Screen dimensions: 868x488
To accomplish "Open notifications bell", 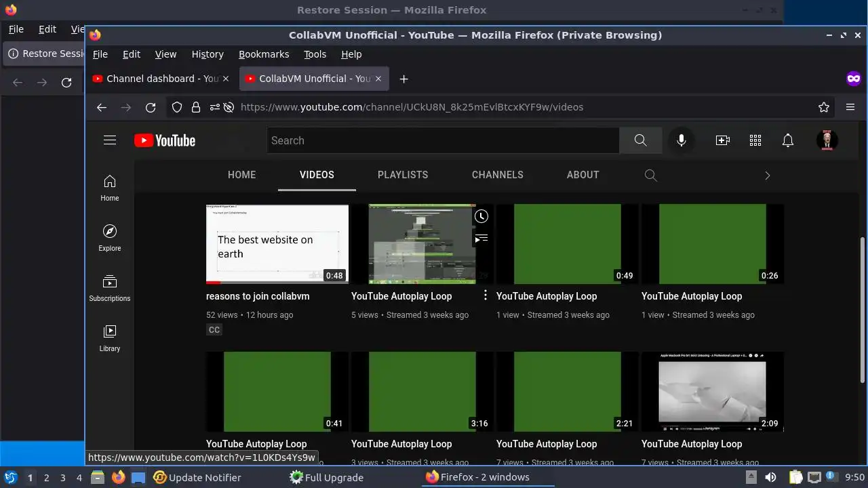I will click(x=788, y=140).
